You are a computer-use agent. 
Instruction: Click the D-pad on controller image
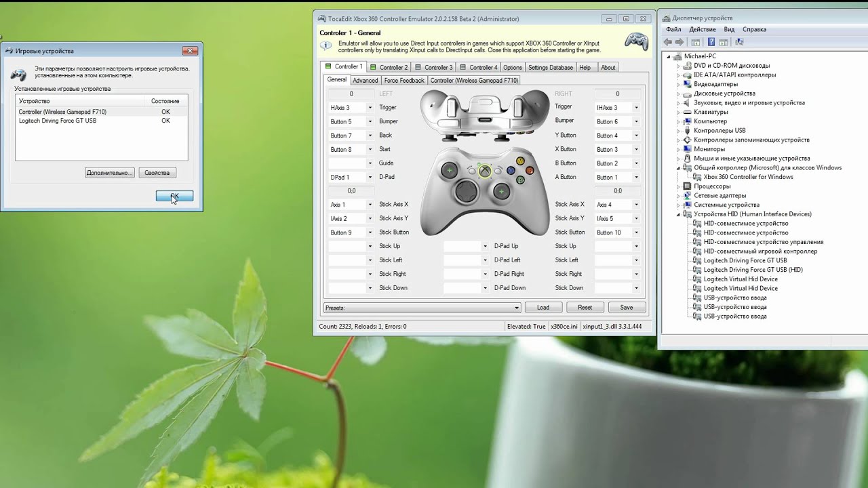466,192
